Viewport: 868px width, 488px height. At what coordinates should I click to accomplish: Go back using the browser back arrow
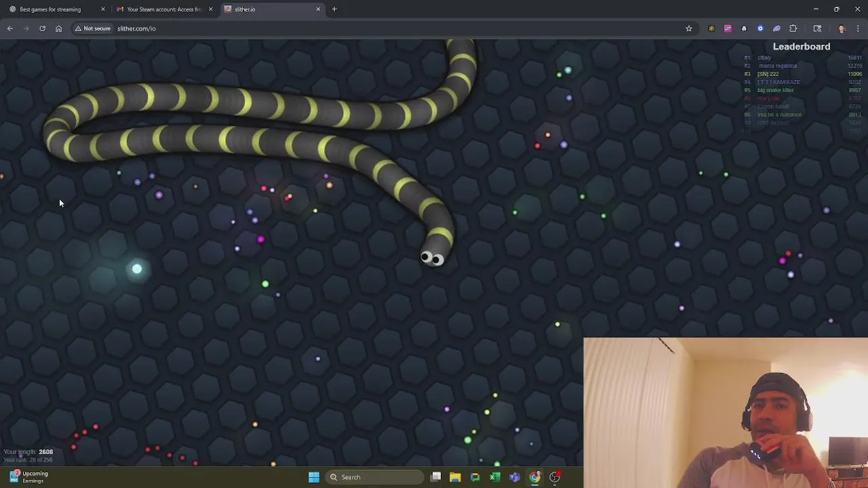[10, 28]
